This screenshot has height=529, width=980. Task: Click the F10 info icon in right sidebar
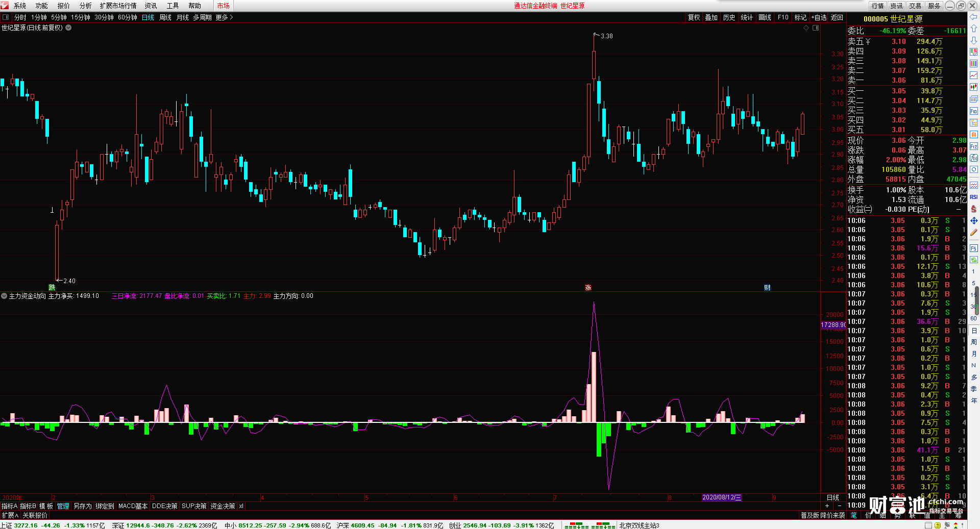click(x=973, y=111)
